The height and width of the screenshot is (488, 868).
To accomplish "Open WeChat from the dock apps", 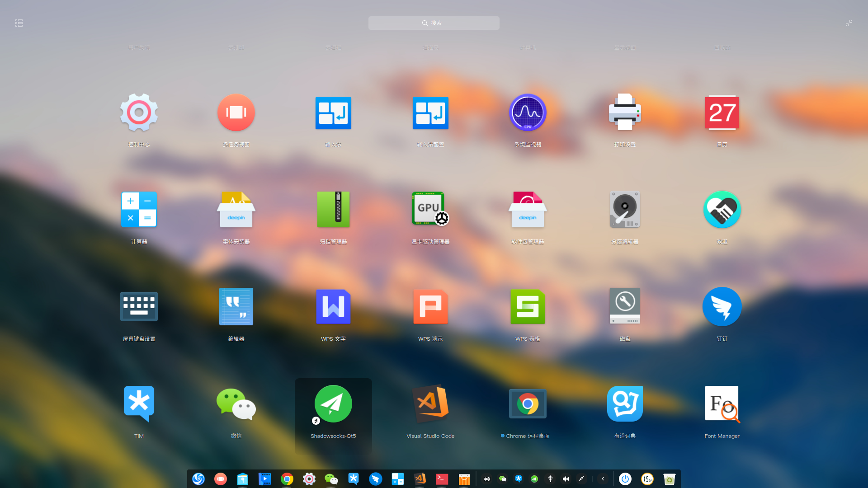I will coord(331,479).
